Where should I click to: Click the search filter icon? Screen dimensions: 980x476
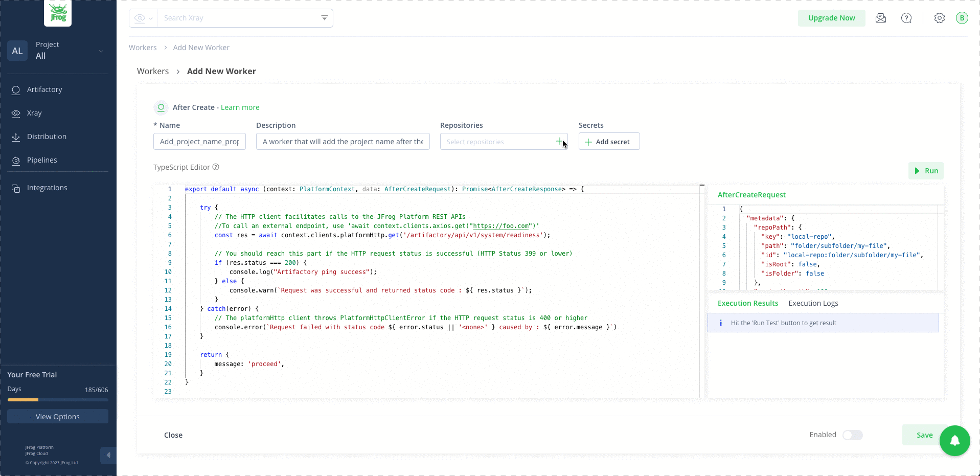(324, 18)
